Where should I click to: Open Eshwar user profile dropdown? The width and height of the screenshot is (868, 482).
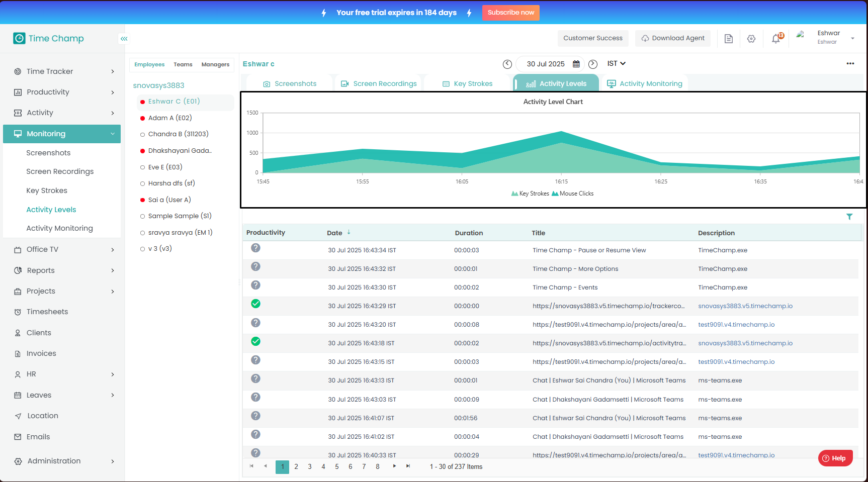coord(852,38)
